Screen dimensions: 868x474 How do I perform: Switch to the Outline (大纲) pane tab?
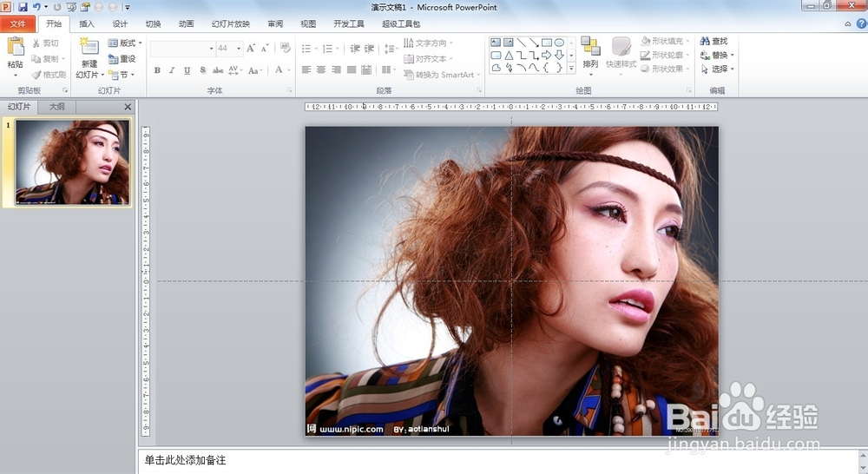click(x=56, y=107)
